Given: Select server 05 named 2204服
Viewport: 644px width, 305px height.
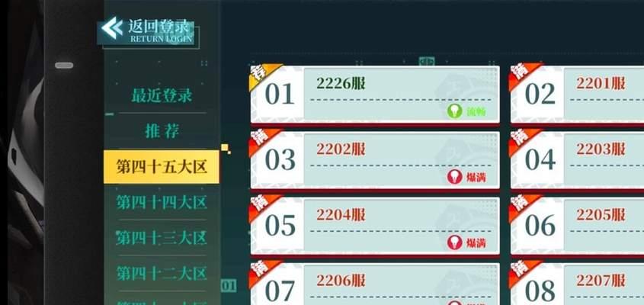Looking at the screenshot, I should (375, 226).
